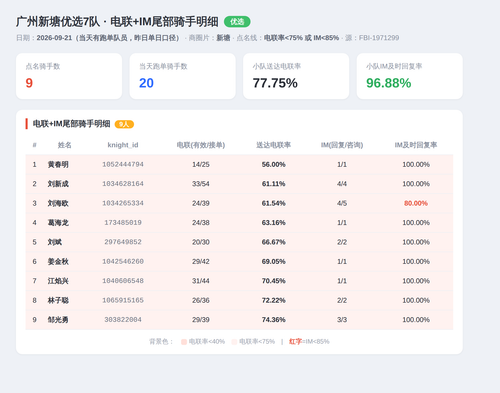Screen dimensions: 500x393
Task: Select the row for rider 黄春明
Action: [x=239, y=164]
